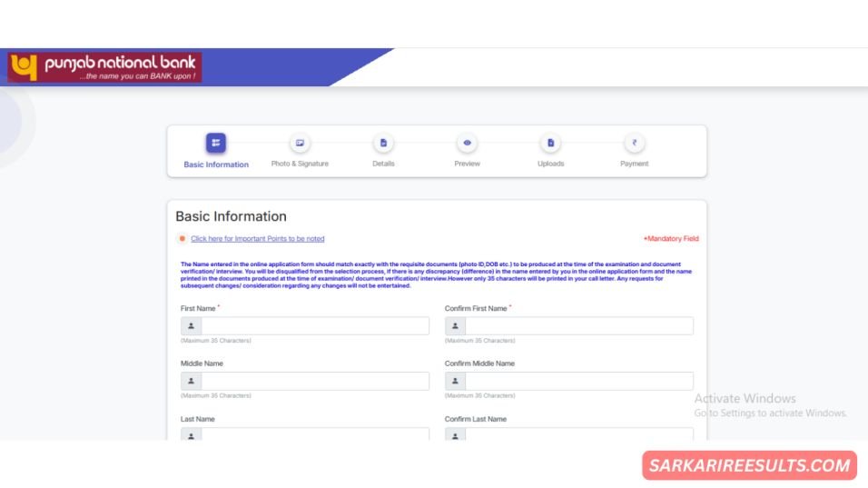This screenshot has height=488, width=868.
Task: Focus the Confirm Last Name field
Action: (578, 434)
